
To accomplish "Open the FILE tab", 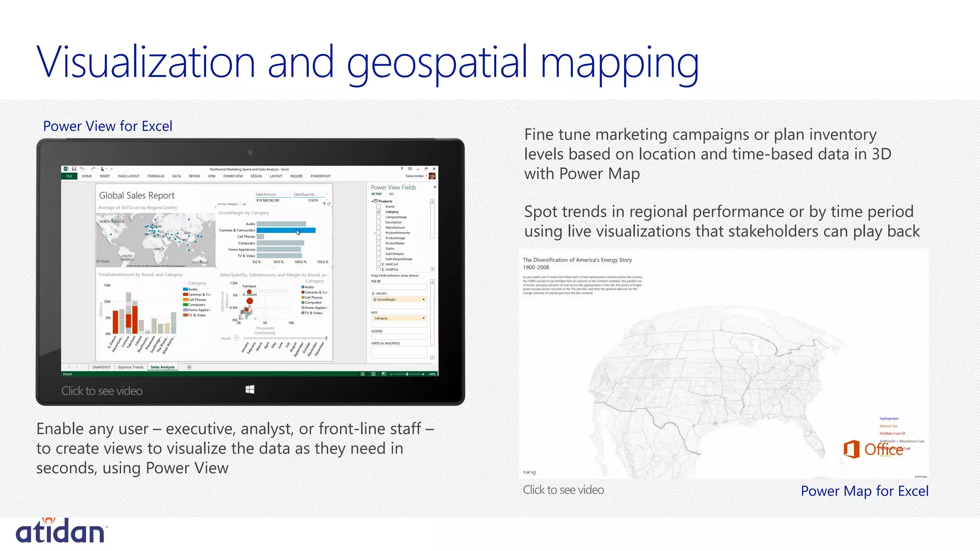I will point(69,176).
